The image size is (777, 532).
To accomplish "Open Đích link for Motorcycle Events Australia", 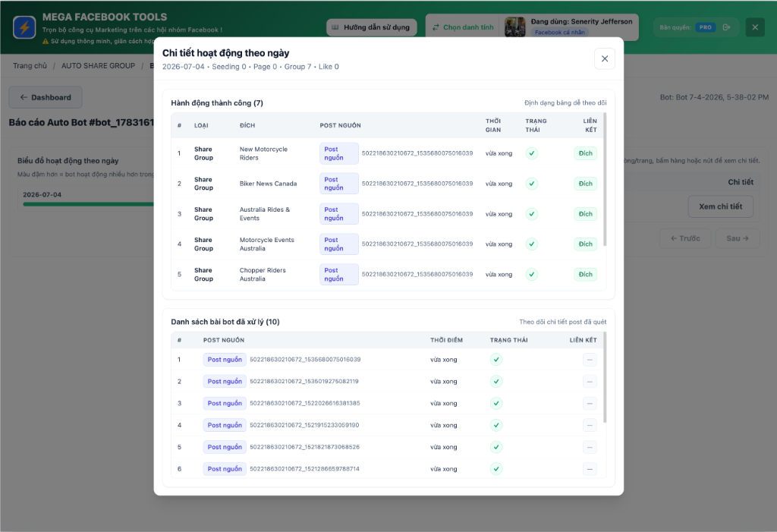I will [x=585, y=244].
